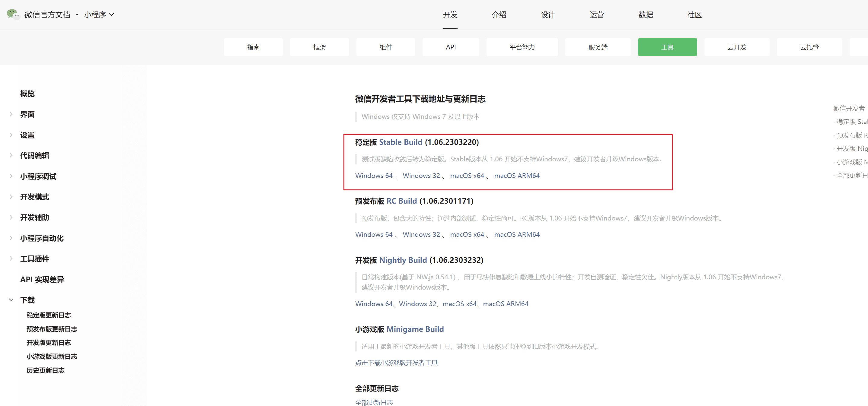Download Stable Build macOS x64
The height and width of the screenshot is (406, 868).
[467, 176]
